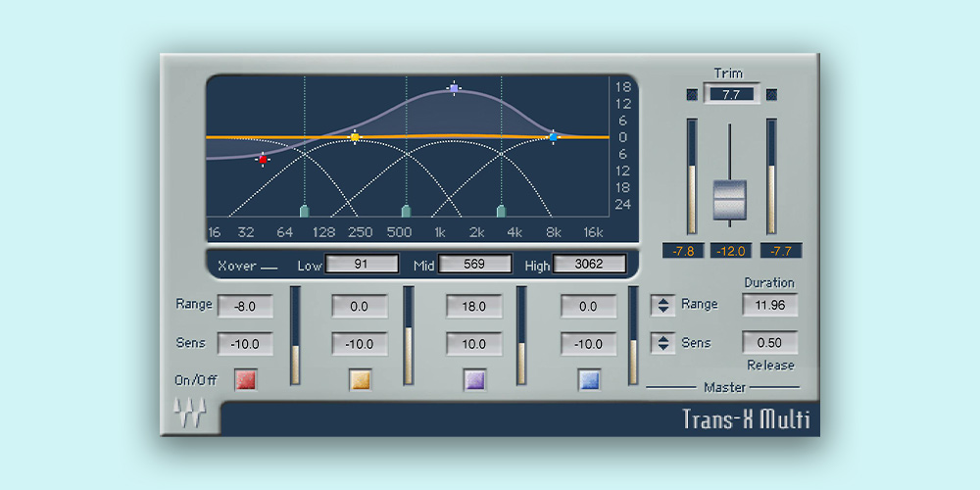Click the Trim label above the fader
This screenshot has width=980, height=490.
pyautogui.click(x=729, y=73)
